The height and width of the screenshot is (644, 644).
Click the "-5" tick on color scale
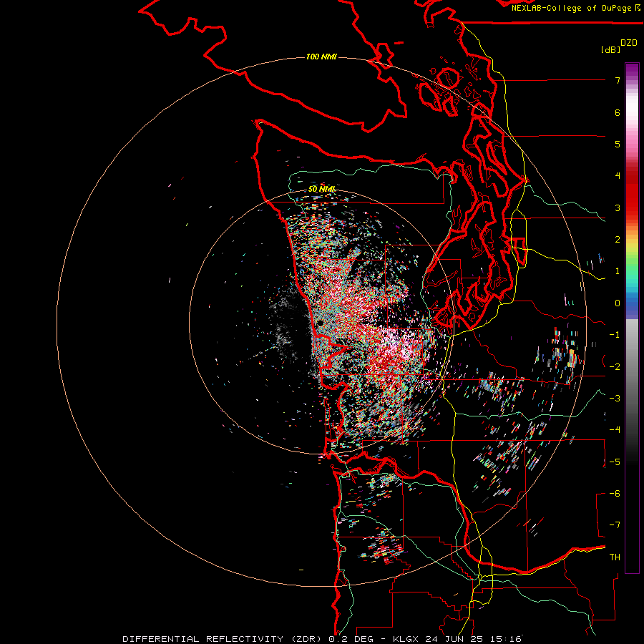[615, 462]
